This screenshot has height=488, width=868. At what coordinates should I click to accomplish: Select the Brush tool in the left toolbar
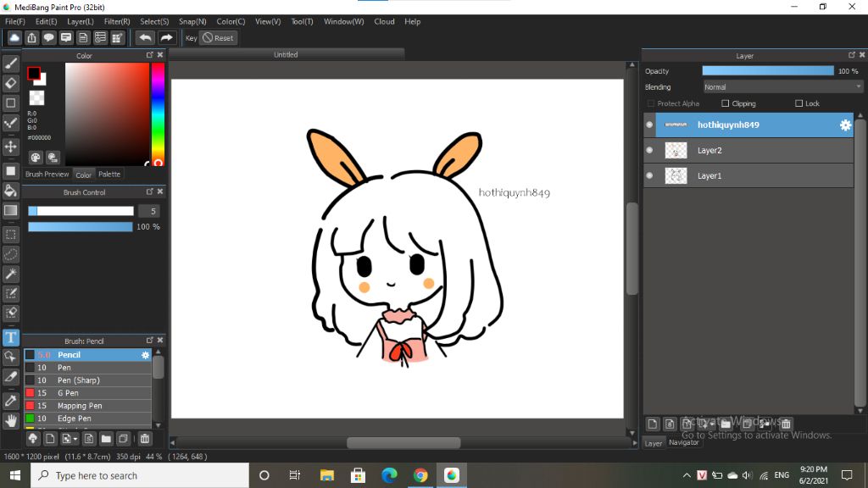(10, 63)
